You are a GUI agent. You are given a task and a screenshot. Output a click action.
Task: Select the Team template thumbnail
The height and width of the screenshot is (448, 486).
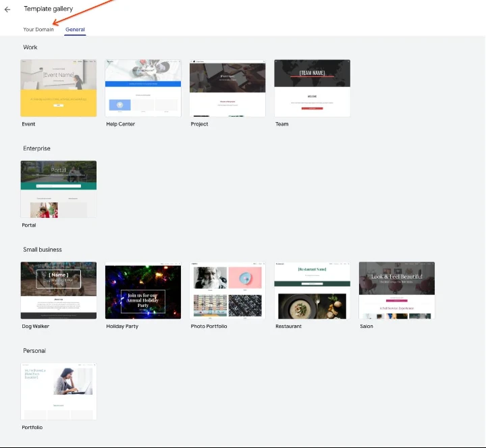coord(312,88)
